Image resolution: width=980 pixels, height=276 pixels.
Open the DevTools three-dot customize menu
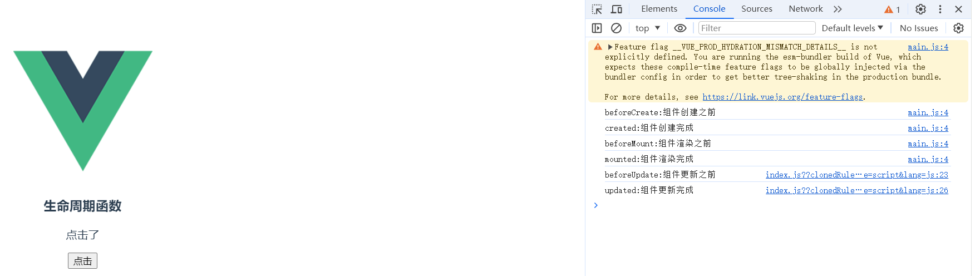940,9
